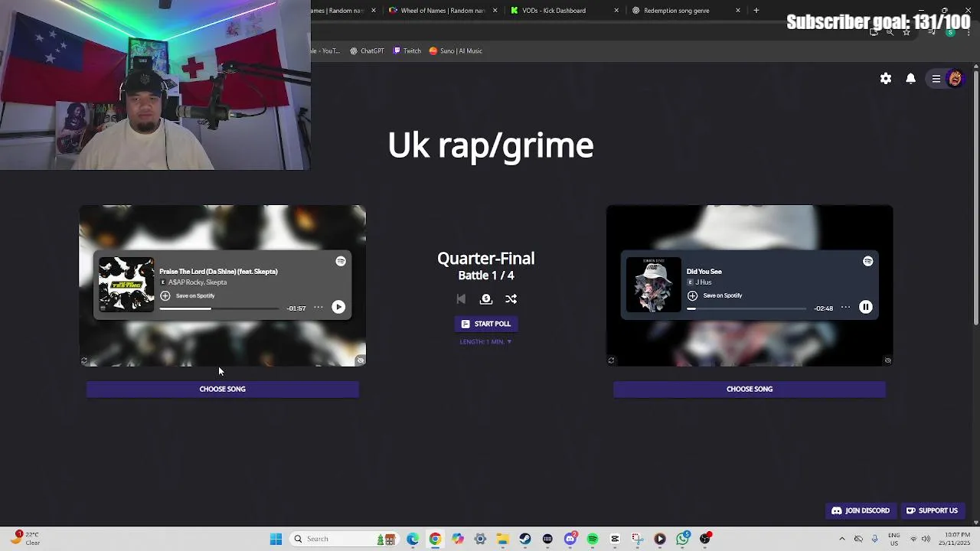Save Praise The Lord on Spotify plus icon
Viewport: 980px width, 551px height.
165,295
